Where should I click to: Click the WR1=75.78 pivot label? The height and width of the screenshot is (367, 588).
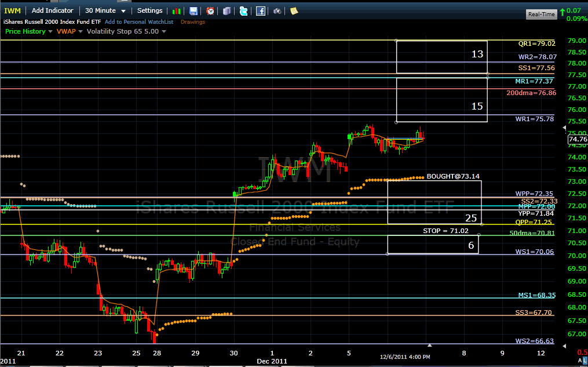coord(534,119)
